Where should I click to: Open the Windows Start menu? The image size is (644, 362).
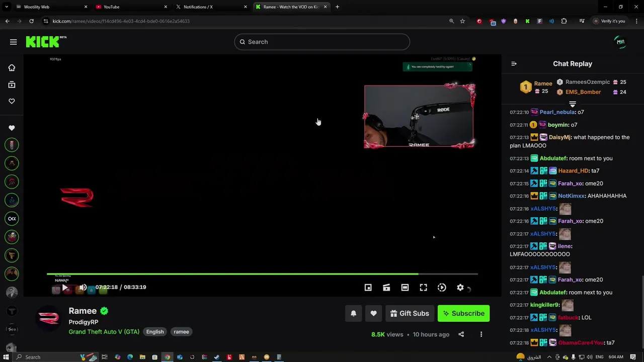6,357
